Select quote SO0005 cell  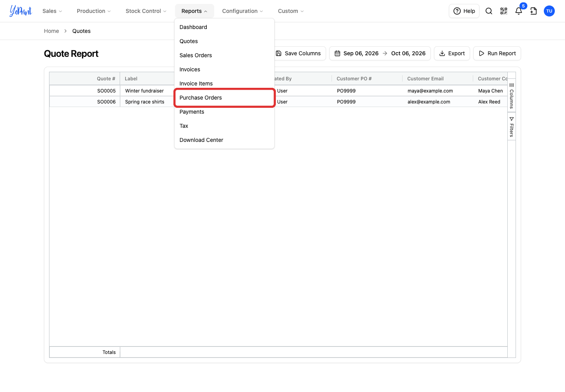tap(85, 91)
